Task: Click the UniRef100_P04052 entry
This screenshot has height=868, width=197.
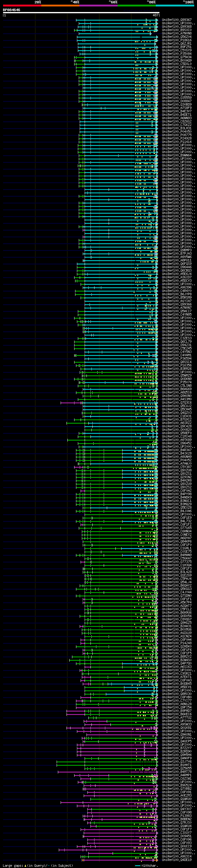Action: tap(177, 460)
